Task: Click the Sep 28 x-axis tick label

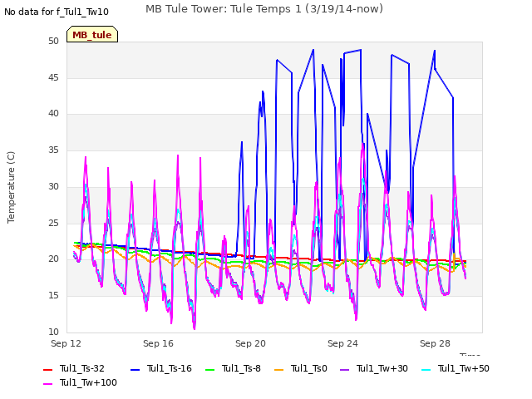Action: pos(435,343)
